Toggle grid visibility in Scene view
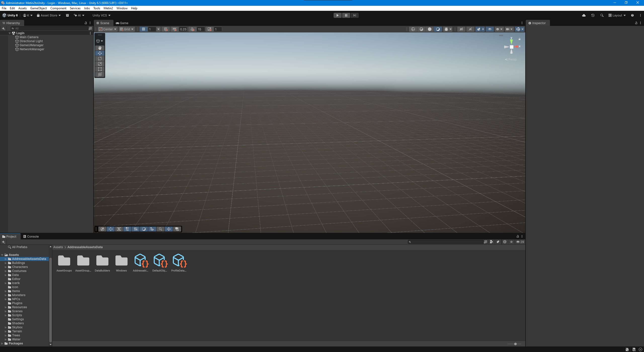Screen dimensions: 644x352 point(143,29)
